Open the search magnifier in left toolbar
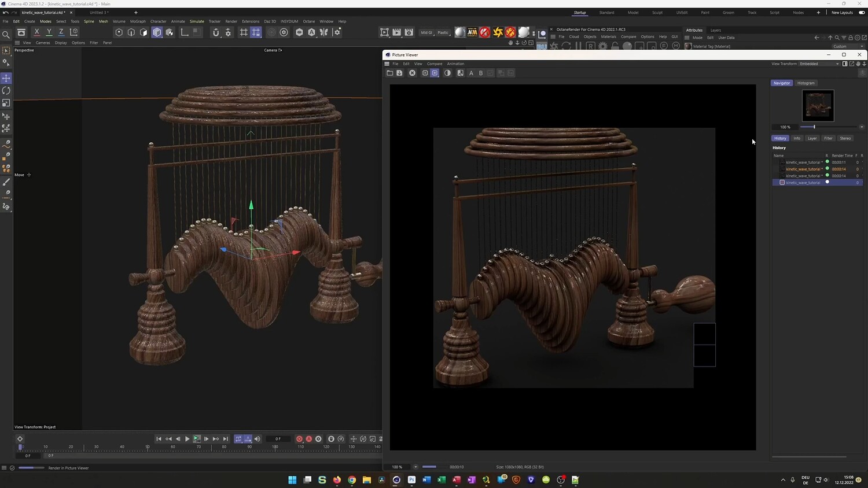868x488 pixels. pyautogui.click(x=6, y=35)
